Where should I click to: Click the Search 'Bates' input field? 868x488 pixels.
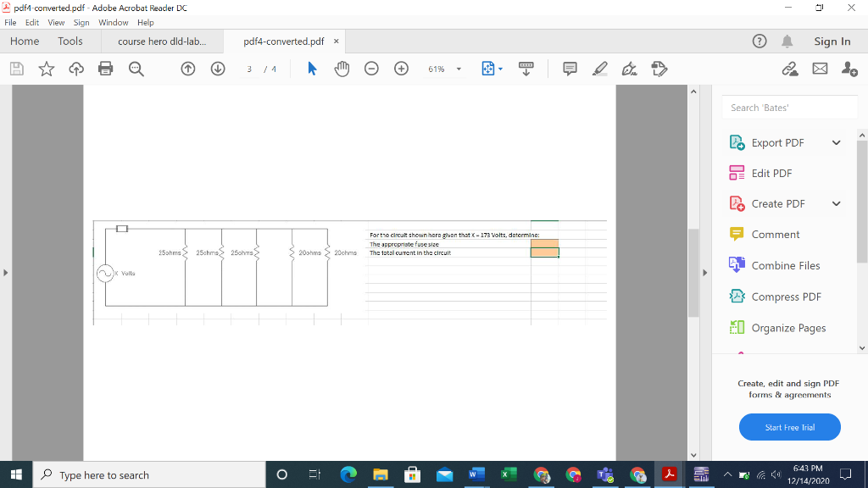pyautogui.click(x=788, y=108)
